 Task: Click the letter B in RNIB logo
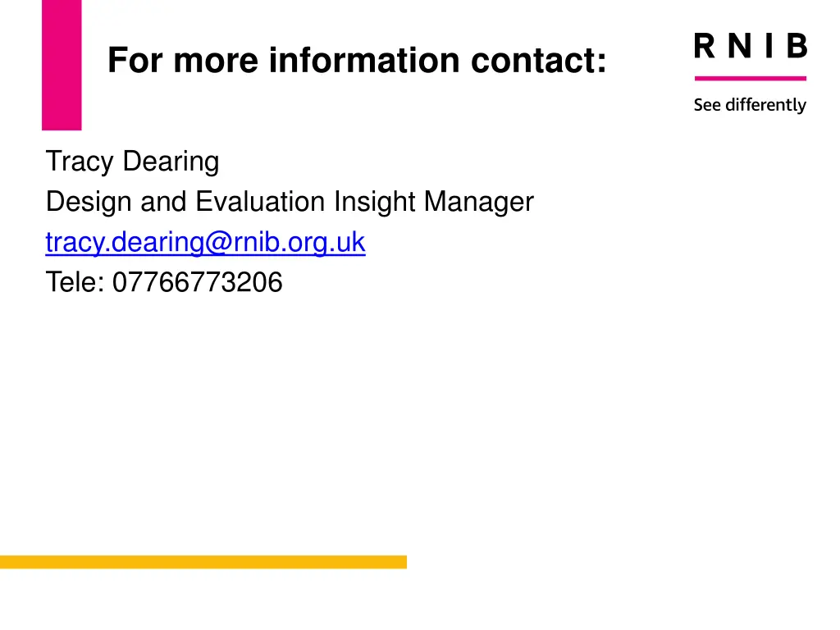(797, 46)
